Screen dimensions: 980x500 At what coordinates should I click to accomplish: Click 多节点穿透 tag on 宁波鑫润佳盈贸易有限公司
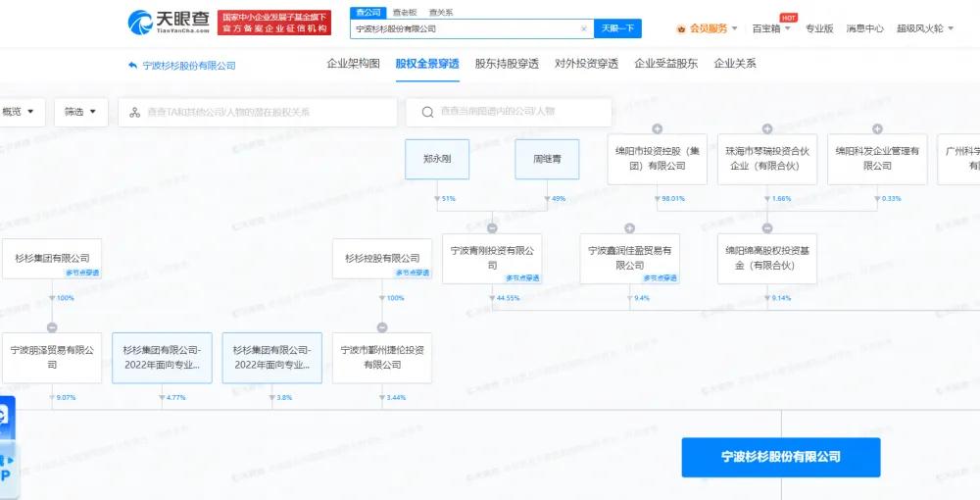(x=660, y=278)
